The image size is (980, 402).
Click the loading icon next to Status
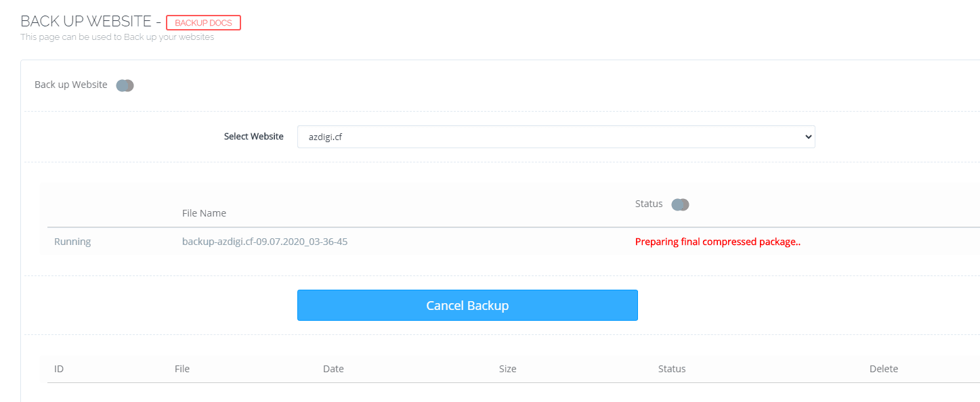680,204
